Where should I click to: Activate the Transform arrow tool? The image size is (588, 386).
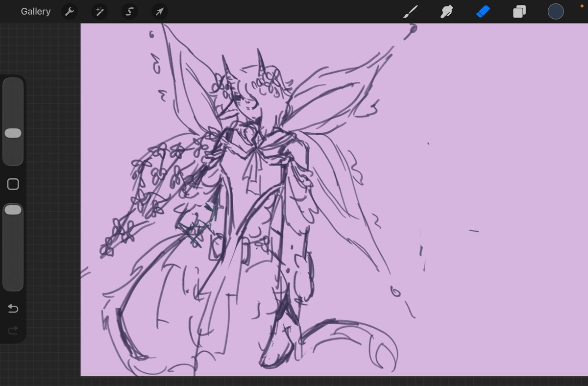coord(160,11)
